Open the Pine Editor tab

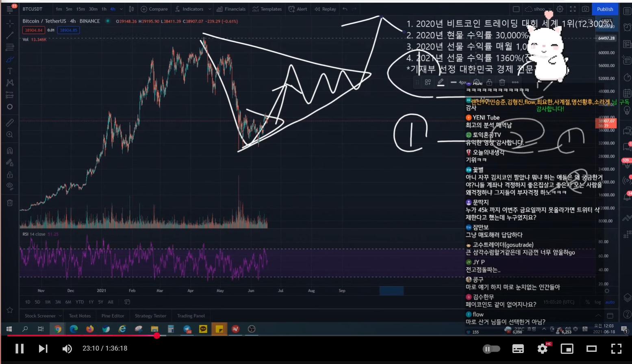(x=113, y=316)
